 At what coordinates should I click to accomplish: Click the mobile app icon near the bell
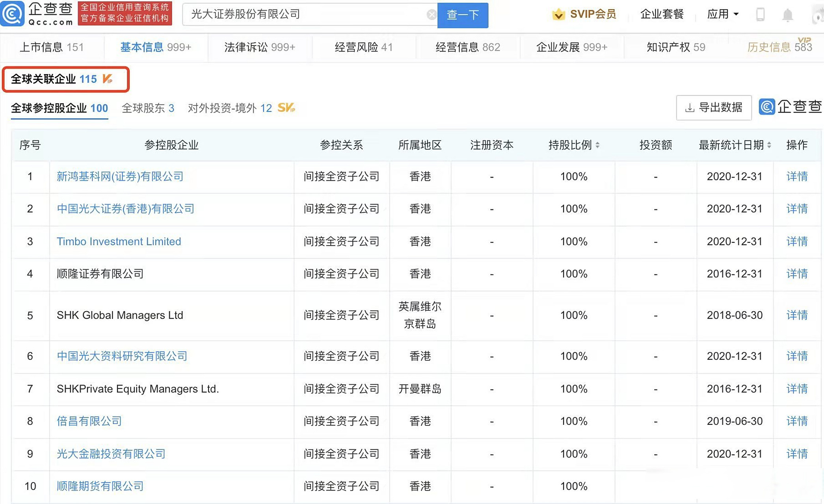point(761,14)
